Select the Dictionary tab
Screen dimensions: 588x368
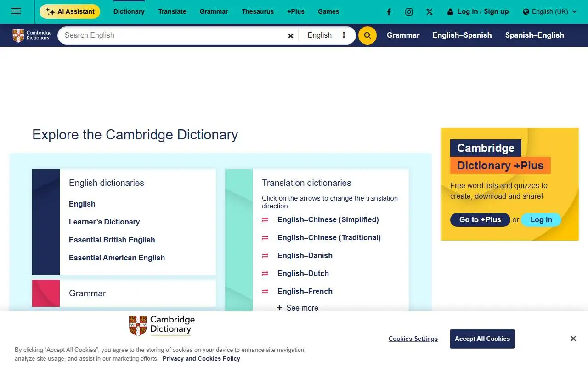(129, 11)
